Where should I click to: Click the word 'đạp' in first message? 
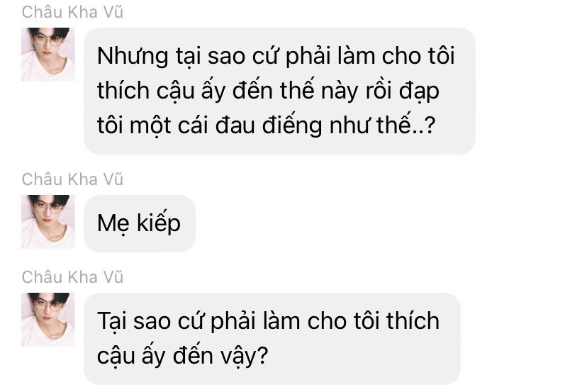click(x=419, y=92)
